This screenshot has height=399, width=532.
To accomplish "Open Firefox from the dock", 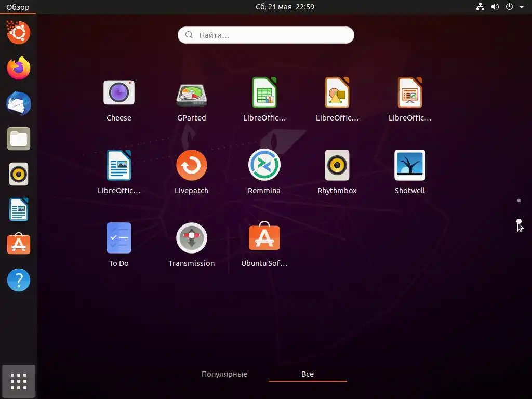I will coord(19,68).
